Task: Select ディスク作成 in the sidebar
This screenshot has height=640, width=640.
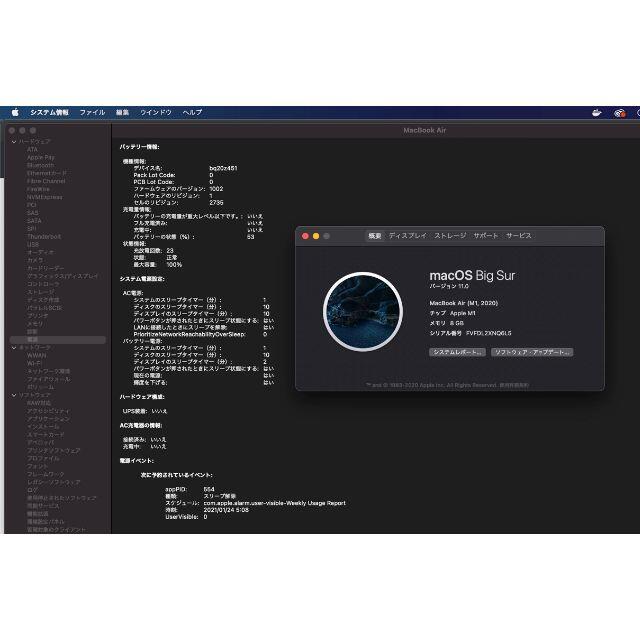Action: pos(43,300)
